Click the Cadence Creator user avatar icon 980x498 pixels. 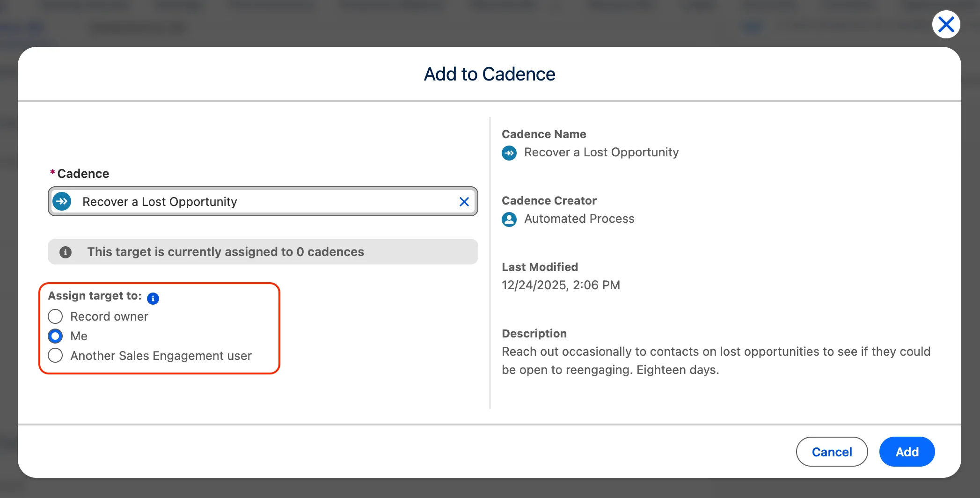coord(509,220)
